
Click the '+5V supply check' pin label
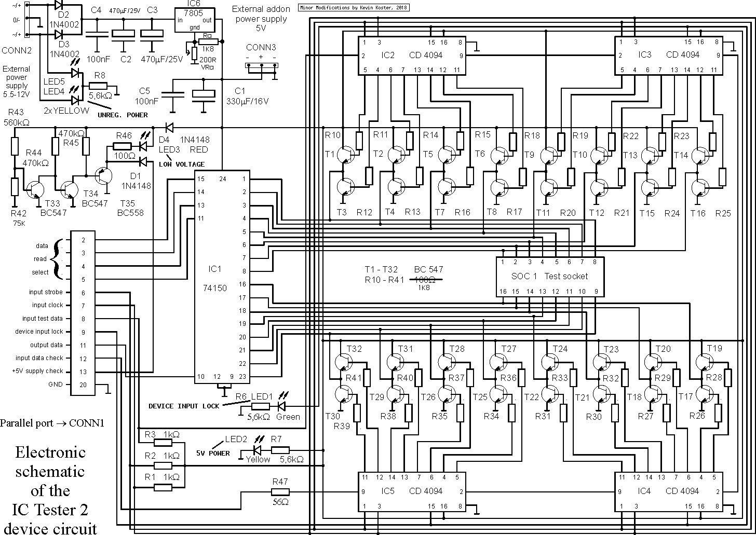(37, 371)
